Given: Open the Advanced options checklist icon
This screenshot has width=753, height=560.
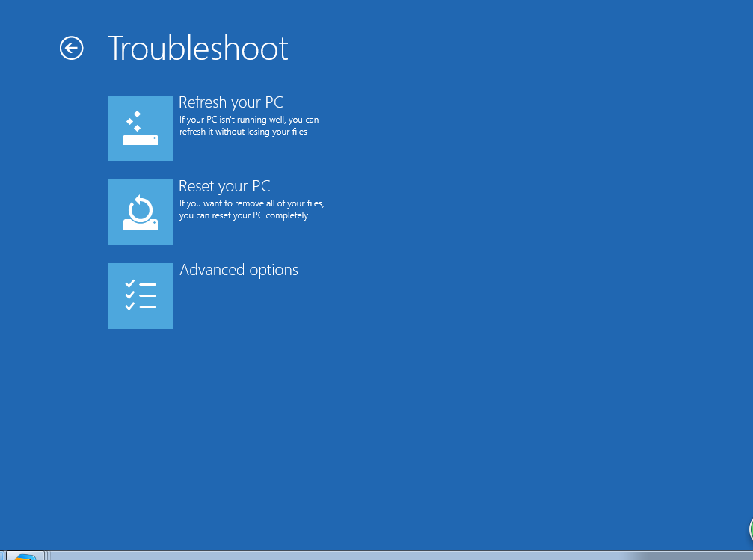Looking at the screenshot, I should (141, 296).
